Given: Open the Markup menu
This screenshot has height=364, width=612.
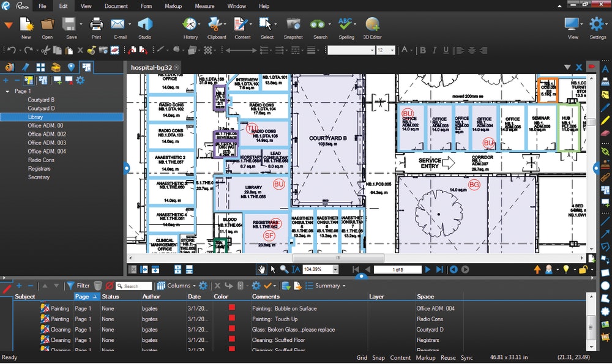Looking at the screenshot, I should pos(173,6).
